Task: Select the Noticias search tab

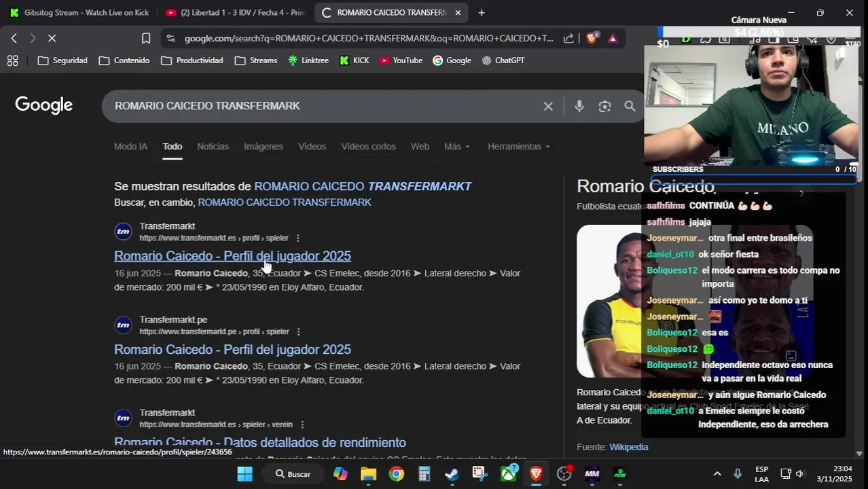Action: pos(213,147)
